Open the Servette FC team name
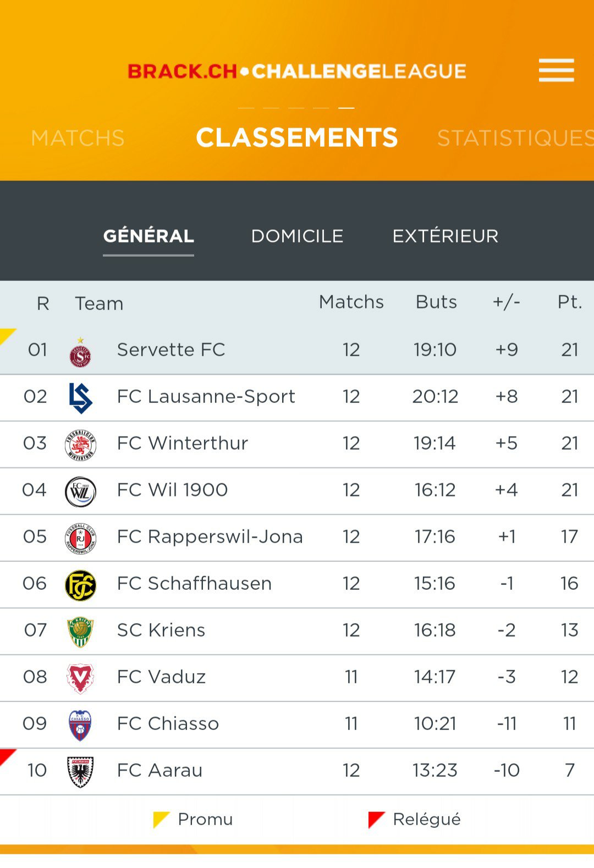The image size is (594, 868). point(171,350)
